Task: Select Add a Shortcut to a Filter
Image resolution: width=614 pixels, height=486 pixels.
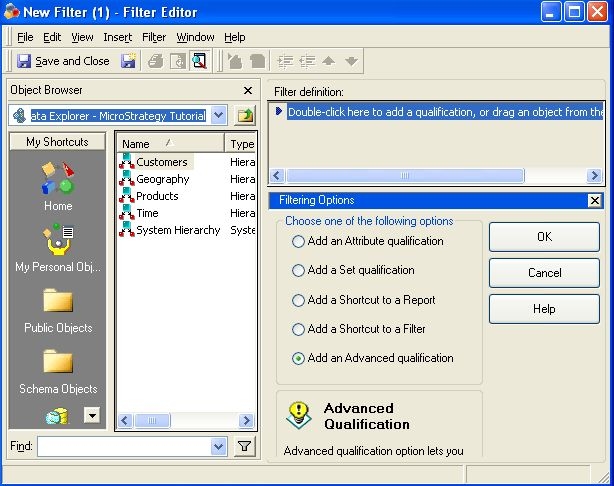Action: point(298,329)
